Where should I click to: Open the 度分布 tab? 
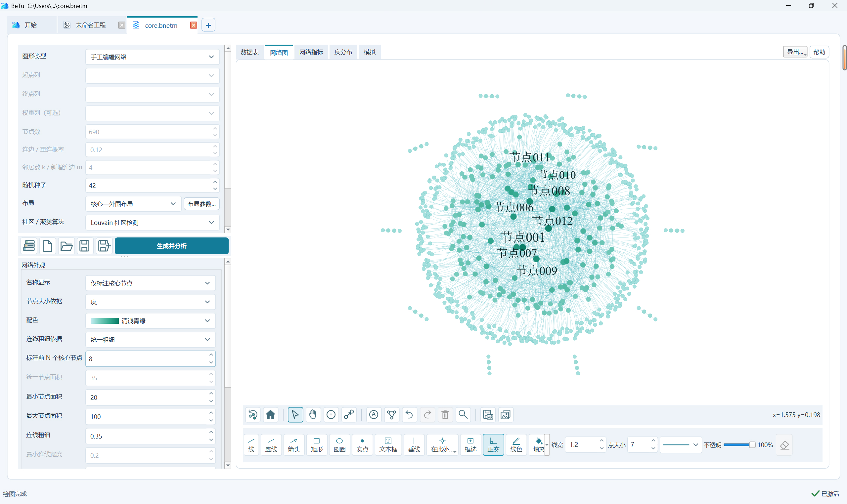(x=343, y=52)
